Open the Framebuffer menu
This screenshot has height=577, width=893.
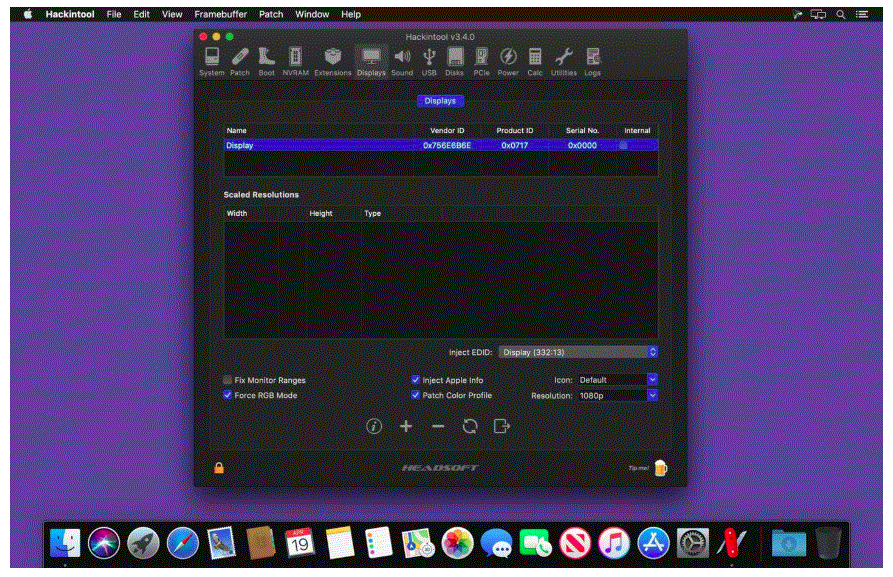pos(220,14)
